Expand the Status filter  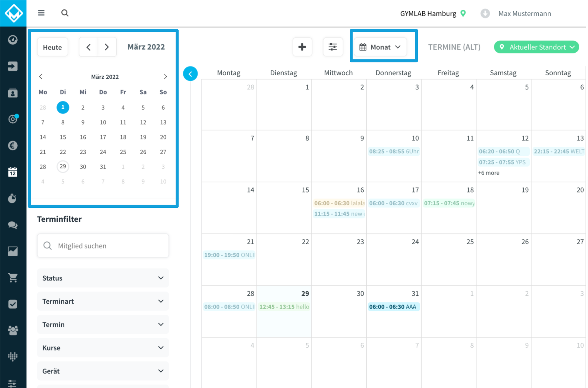point(103,278)
